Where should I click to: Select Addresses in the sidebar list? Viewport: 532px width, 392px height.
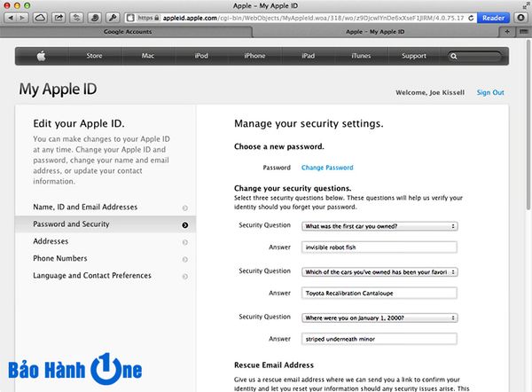51,241
